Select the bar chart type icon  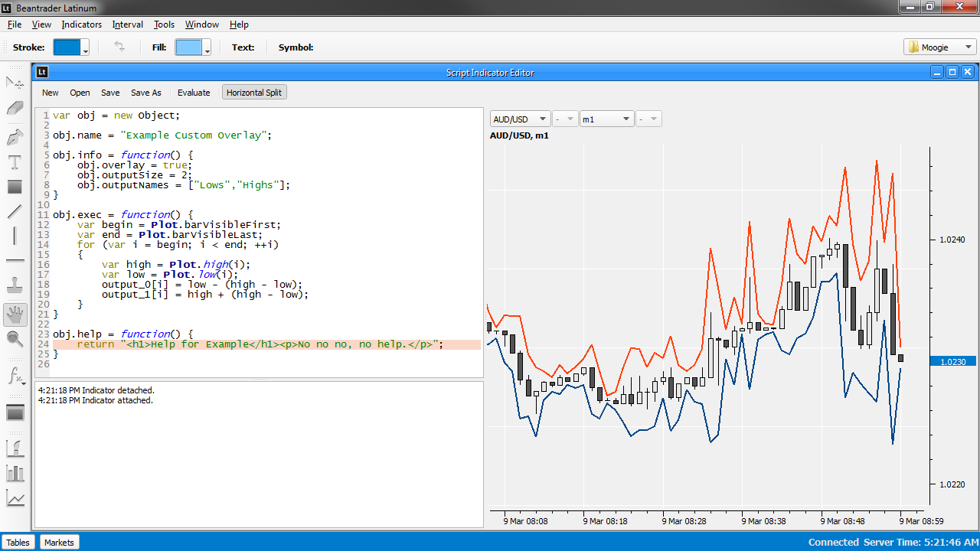pos(15,473)
